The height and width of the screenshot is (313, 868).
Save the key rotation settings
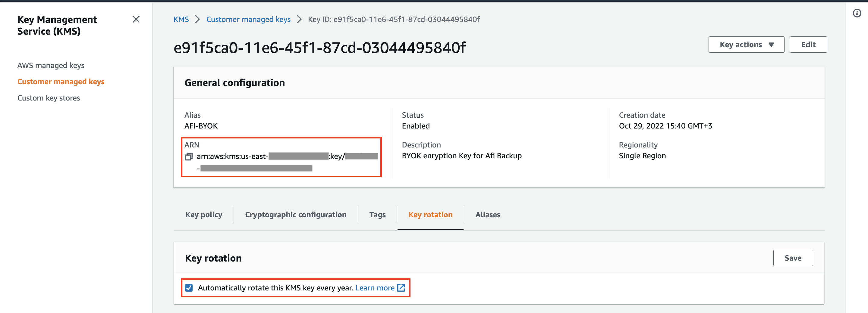[x=793, y=258]
